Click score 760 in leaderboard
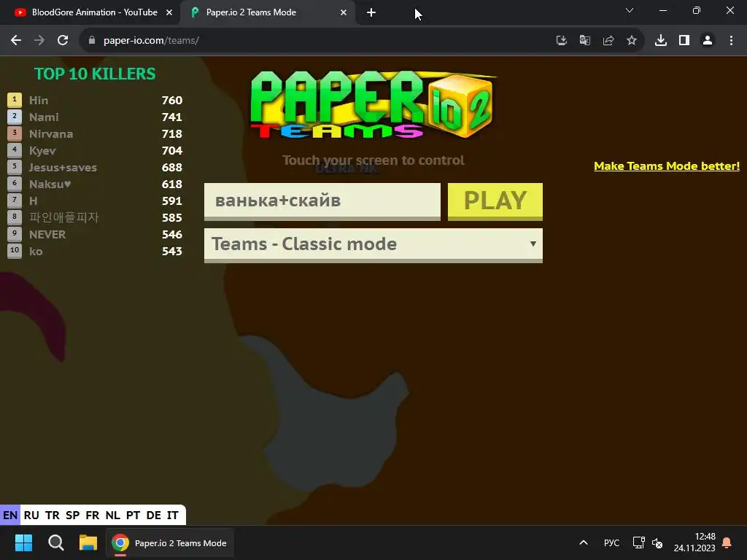The height and width of the screenshot is (560, 747). [x=172, y=101]
